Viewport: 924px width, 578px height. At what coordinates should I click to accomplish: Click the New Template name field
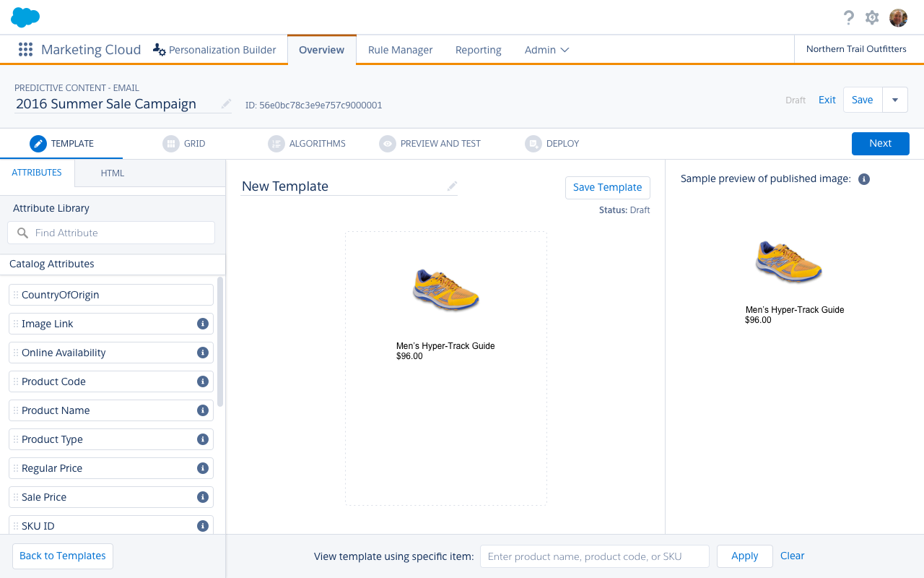coord(349,186)
